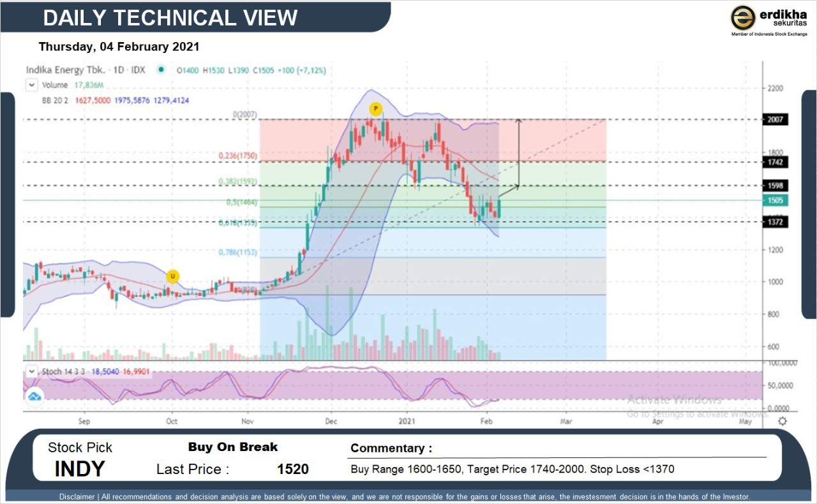Image resolution: width=817 pixels, height=504 pixels.
Task: Click the 2021 label on time axis
Action: (x=408, y=421)
